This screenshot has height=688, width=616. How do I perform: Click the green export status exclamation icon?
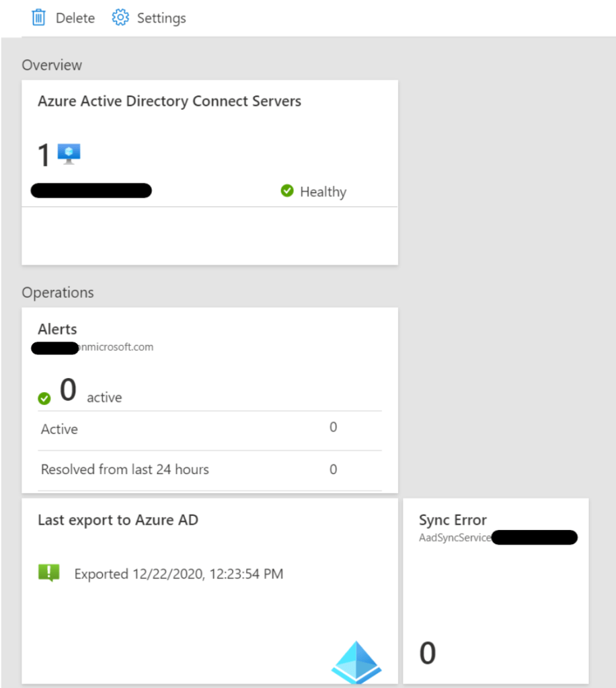[x=49, y=573]
